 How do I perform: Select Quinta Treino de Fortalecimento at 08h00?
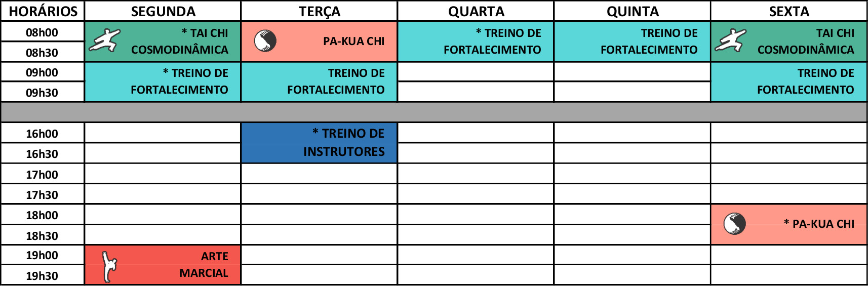tap(632, 42)
